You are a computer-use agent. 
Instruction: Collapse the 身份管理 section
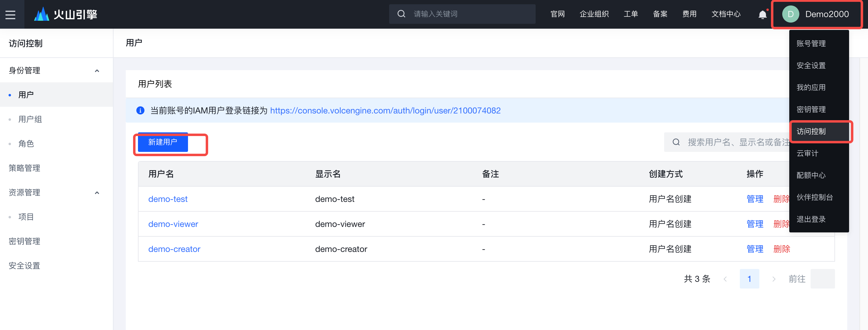(97, 71)
